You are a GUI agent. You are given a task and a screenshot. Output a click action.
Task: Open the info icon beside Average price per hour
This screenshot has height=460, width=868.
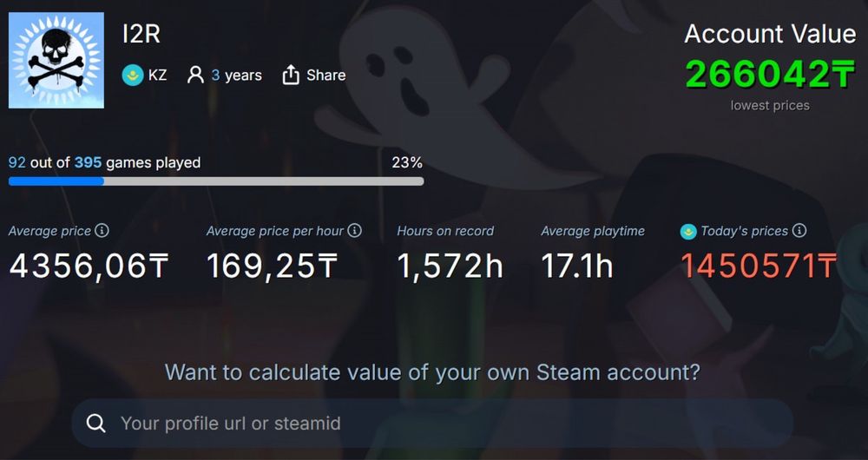354,231
